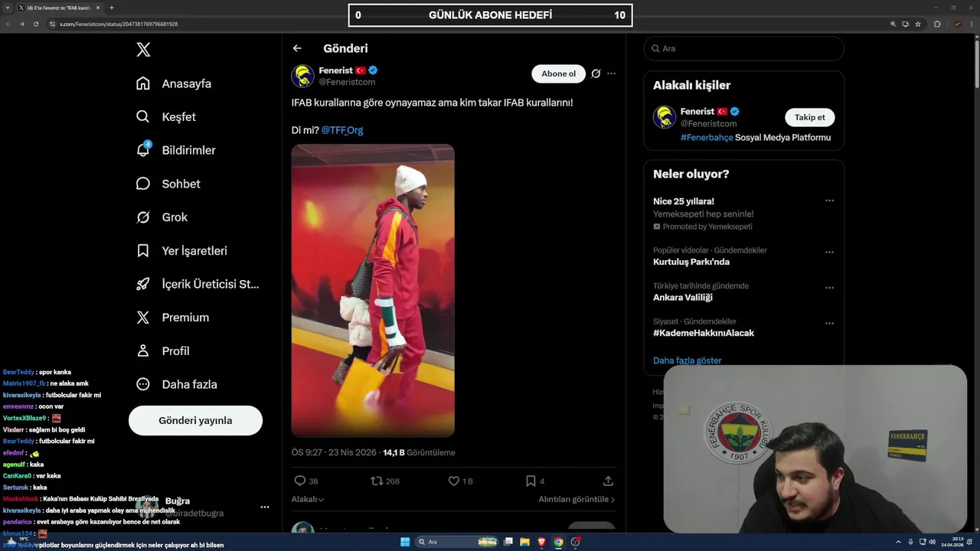Open Anasayfa home page
This screenshot has width=980, height=551.
coord(174,83)
